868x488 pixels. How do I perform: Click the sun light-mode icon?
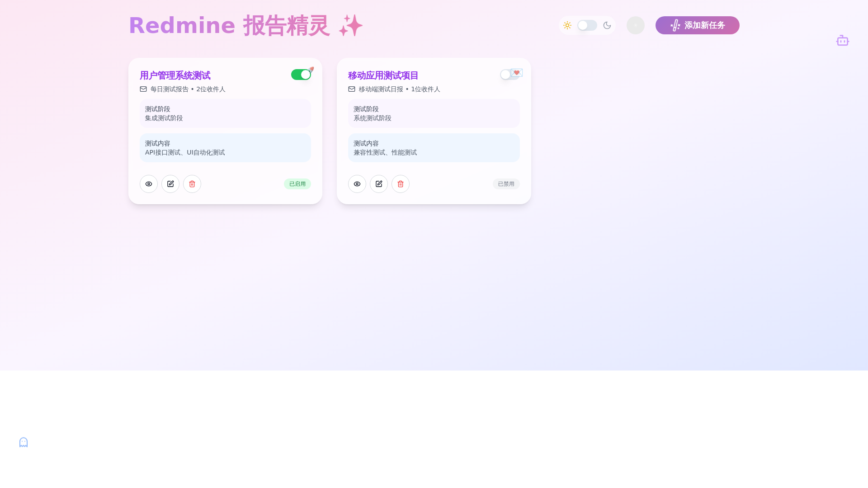click(x=567, y=25)
